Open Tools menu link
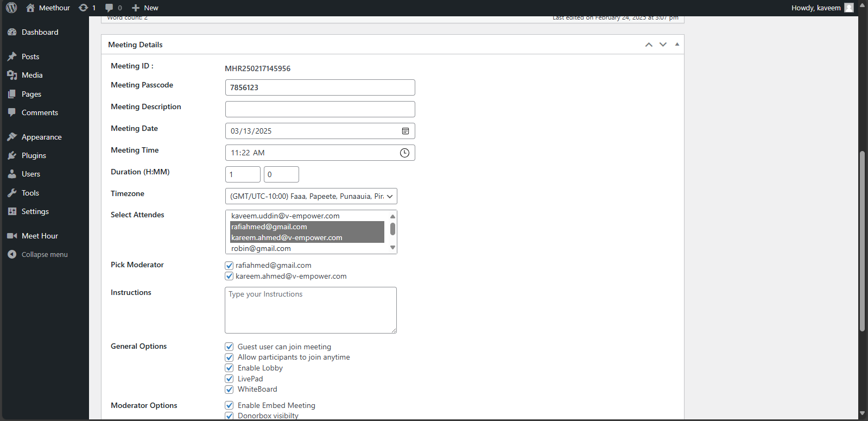868x421 pixels. pos(30,193)
